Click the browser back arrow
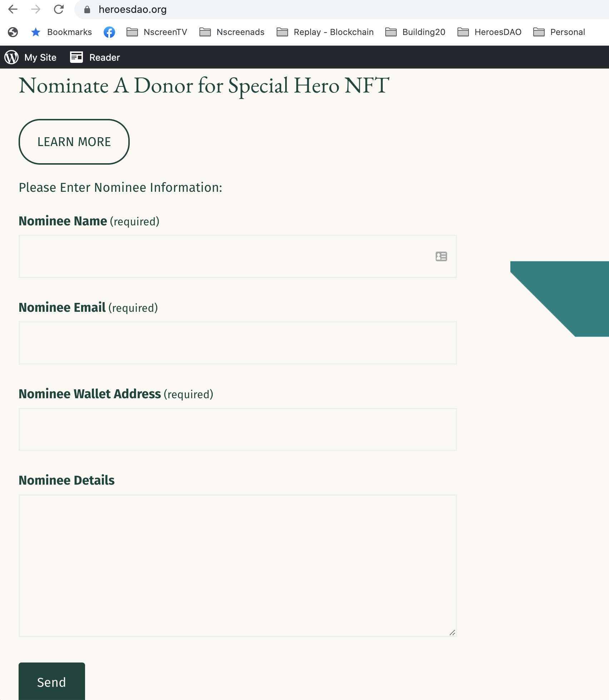 pos(13,9)
